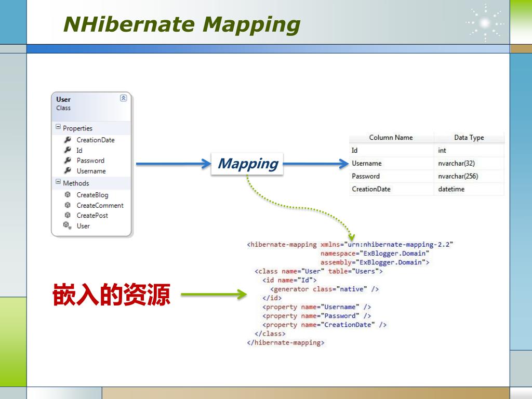This screenshot has height=399, width=532.
Task: Click the Password property wrench icon
Action: point(68,160)
